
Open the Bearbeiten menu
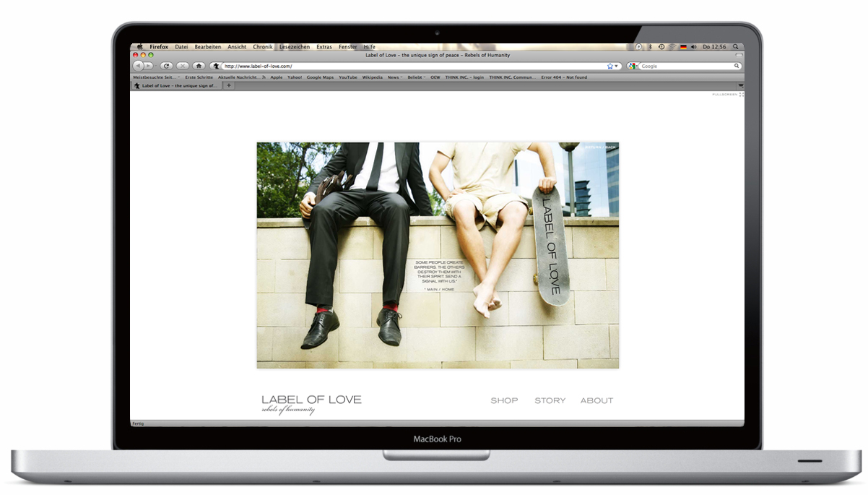(208, 47)
